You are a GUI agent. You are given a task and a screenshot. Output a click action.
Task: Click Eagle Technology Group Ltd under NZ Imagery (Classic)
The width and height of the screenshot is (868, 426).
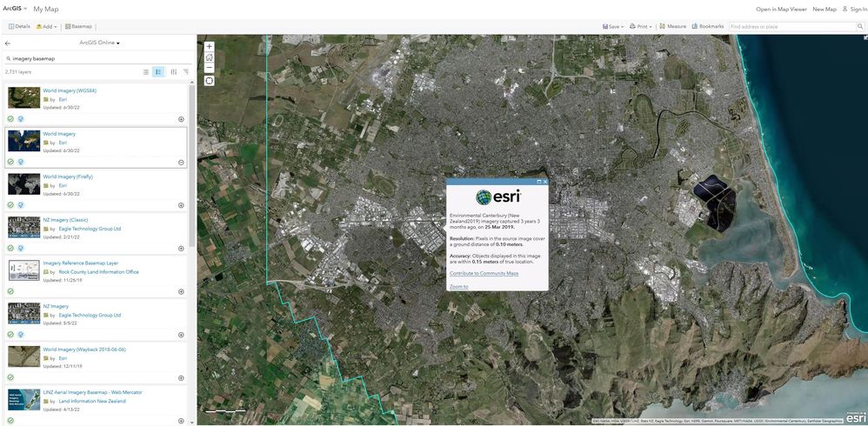[x=90, y=229]
